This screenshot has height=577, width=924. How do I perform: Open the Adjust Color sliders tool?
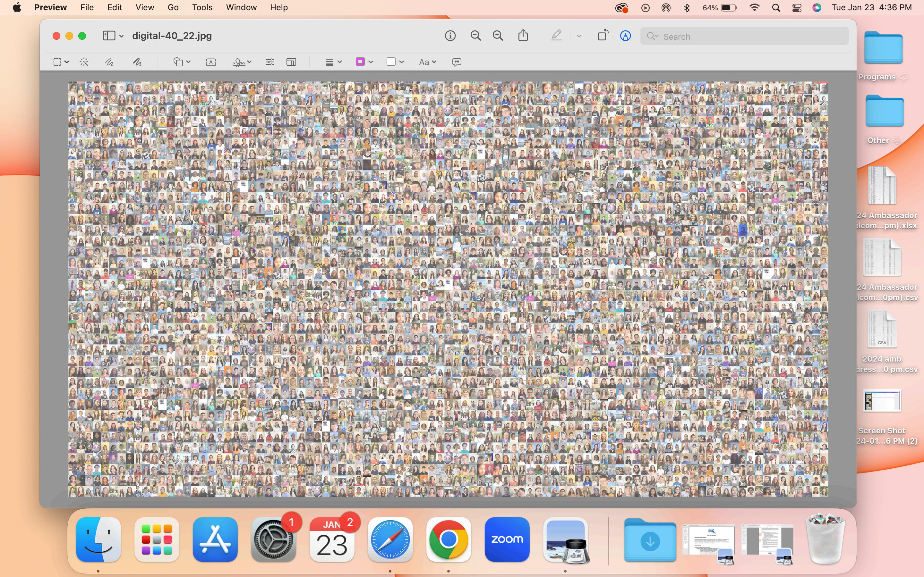tap(270, 62)
